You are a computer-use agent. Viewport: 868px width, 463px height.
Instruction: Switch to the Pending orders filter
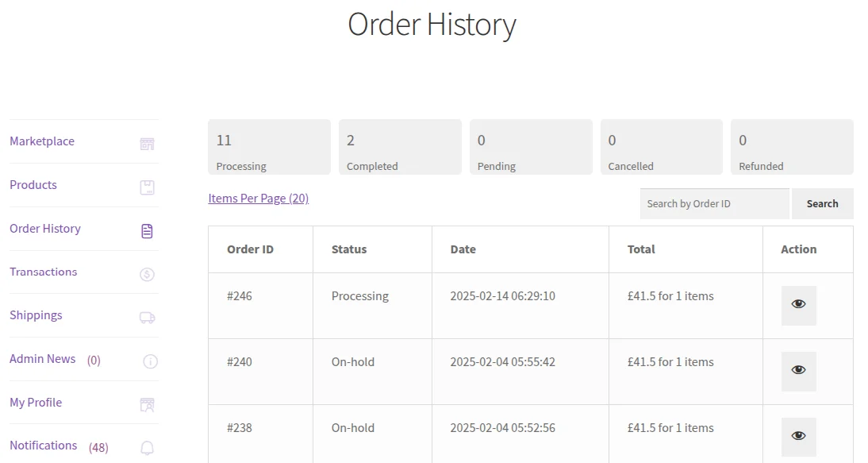coord(530,146)
